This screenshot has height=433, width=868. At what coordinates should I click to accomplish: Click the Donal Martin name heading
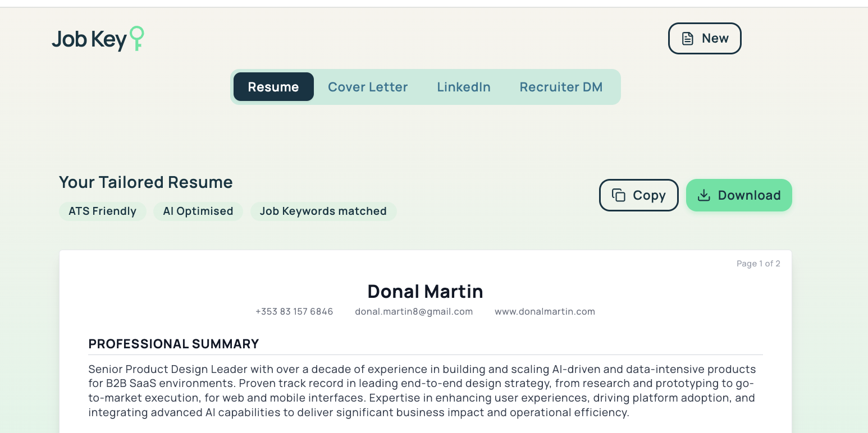[x=426, y=292]
